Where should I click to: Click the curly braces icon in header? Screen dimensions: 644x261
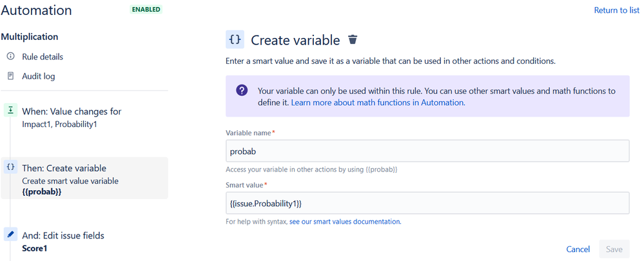(x=235, y=40)
